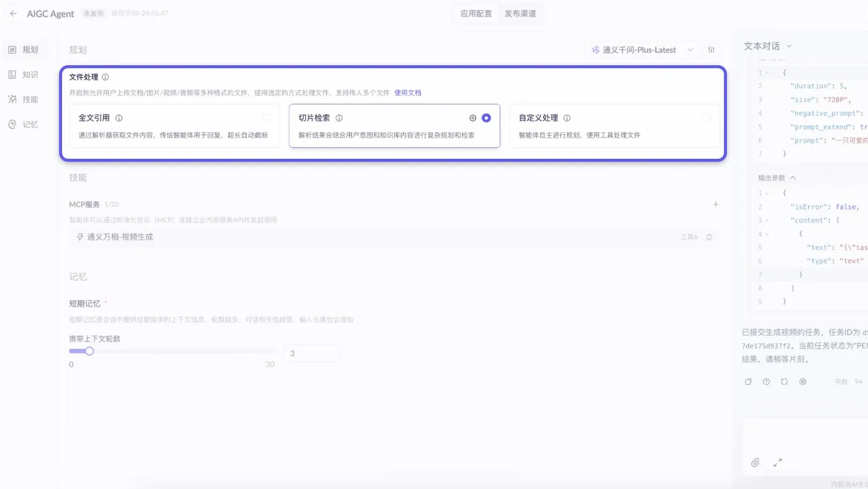Fold input parameters JSON at line 1
Image resolution: width=868 pixels, height=489 pixels.
[767, 73]
